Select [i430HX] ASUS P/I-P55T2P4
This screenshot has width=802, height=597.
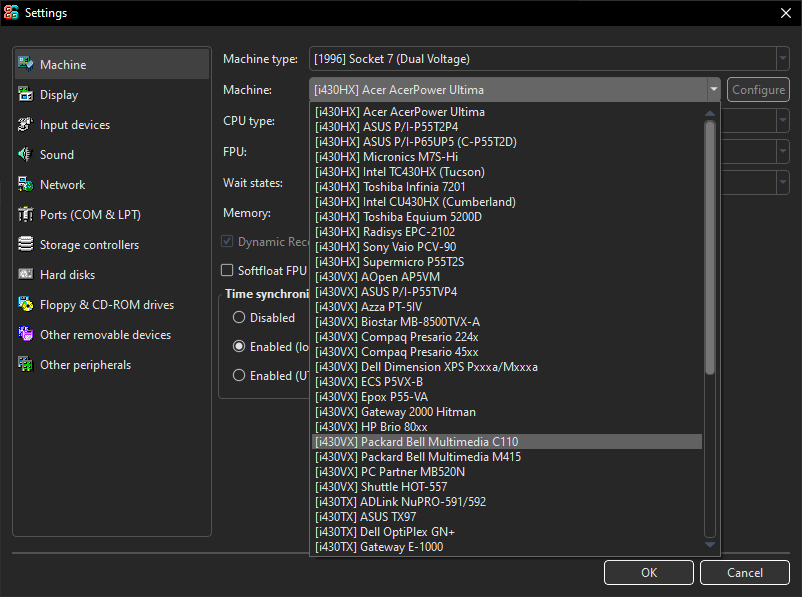tap(507, 127)
